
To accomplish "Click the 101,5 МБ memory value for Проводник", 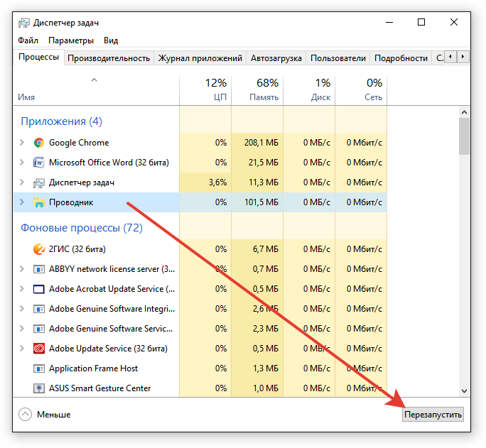I will [261, 202].
